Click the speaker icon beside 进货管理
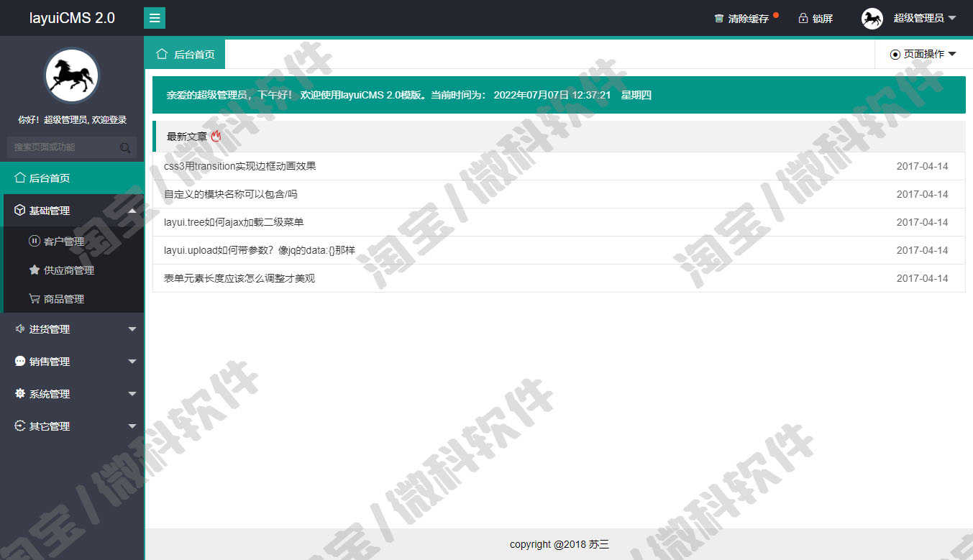This screenshot has height=560, width=973. click(20, 329)
